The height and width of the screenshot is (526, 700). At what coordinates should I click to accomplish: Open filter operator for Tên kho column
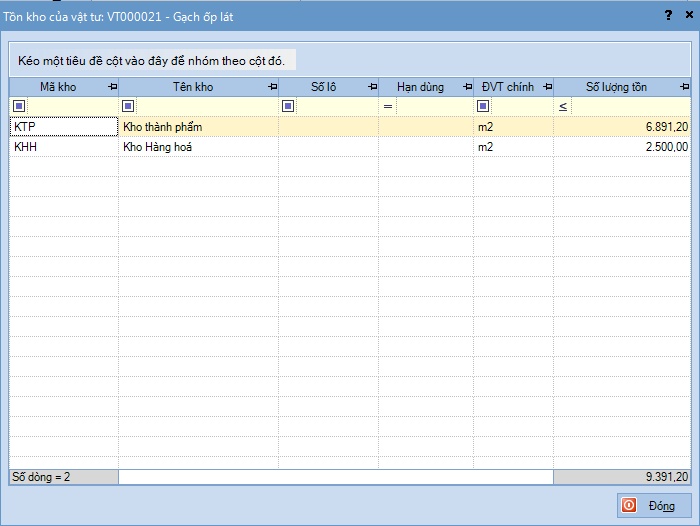pos(127,107)
